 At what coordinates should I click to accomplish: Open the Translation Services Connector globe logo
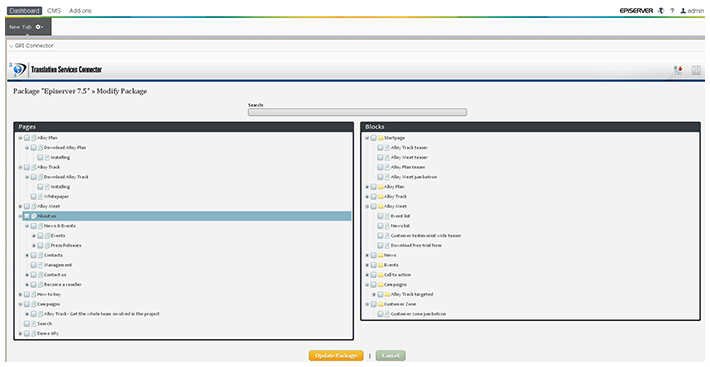(18, 70)
